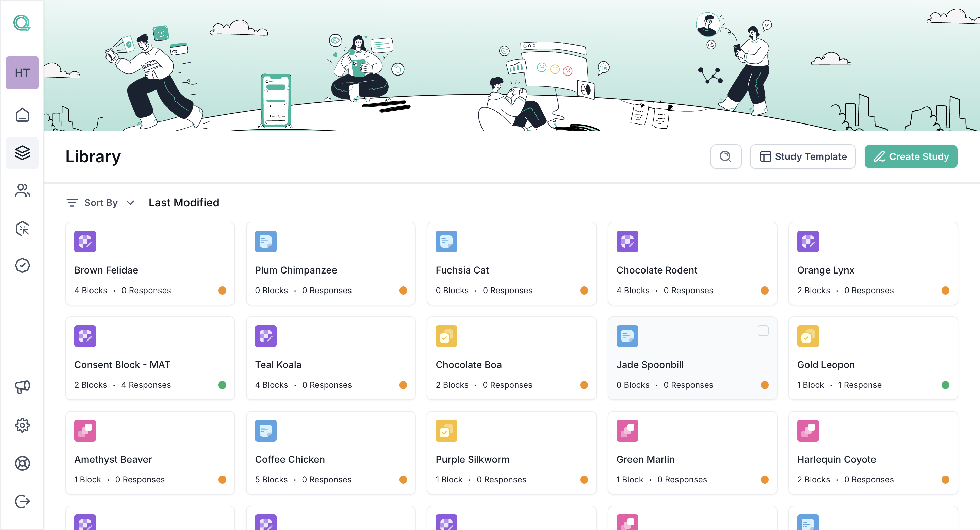This screenshot has width=980, height=530.
Task: Open the participants people icon in sidebar
Action: [x=22, y=191]
